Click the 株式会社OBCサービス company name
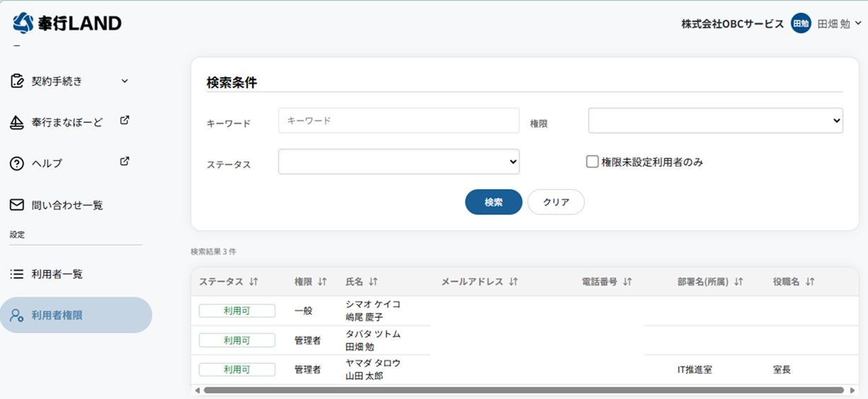 733,23
